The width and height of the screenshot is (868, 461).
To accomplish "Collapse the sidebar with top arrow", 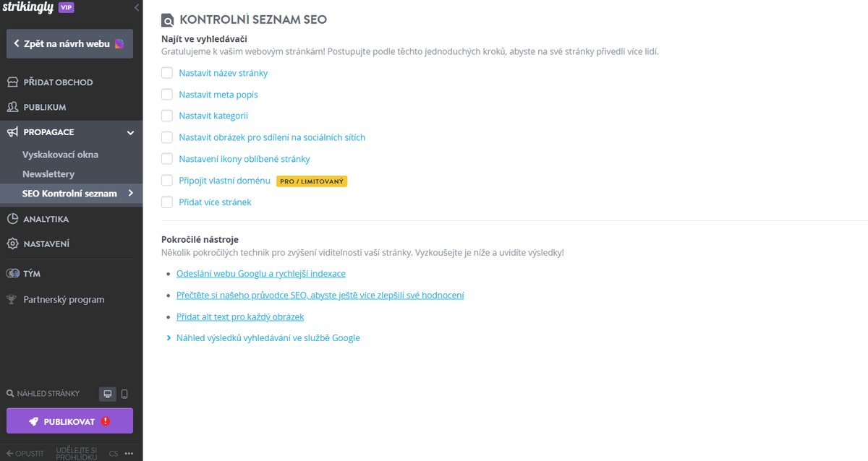I will (137, 8).
